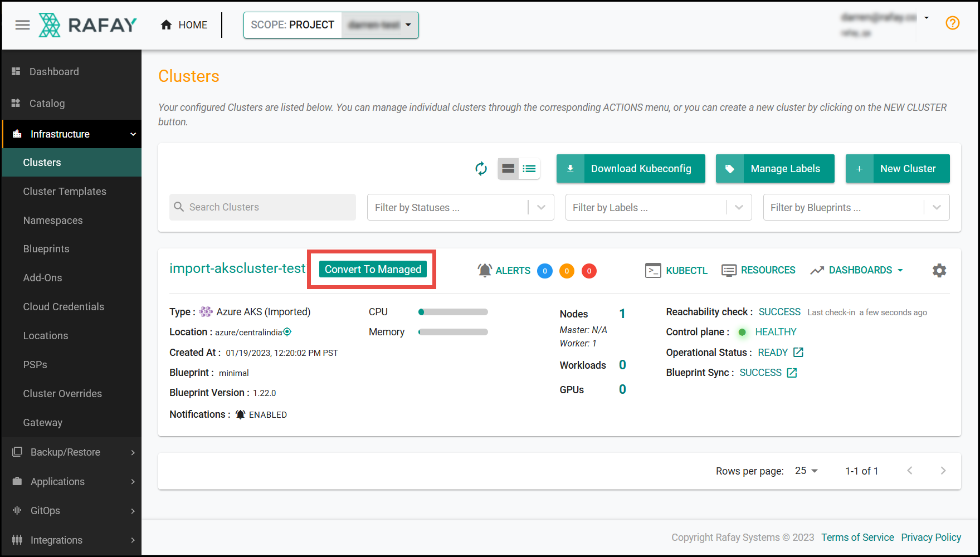Open Cluster Overrides
Screen dimensions: 980x557
tap(72, 394)
